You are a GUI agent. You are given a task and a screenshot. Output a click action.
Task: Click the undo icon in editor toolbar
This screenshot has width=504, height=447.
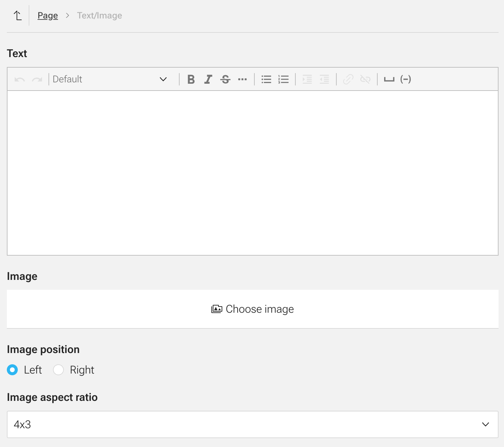tap(19, 79)
